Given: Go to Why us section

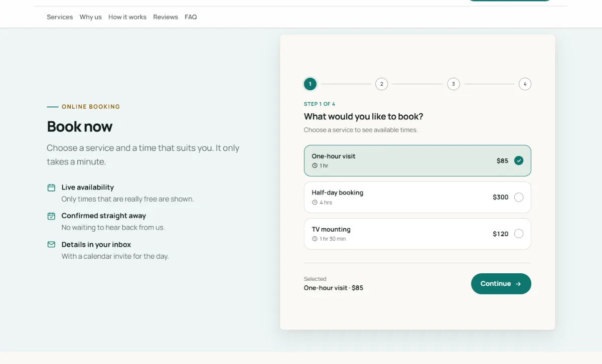Looking at the screenshot, I should [x=91, y=17].
